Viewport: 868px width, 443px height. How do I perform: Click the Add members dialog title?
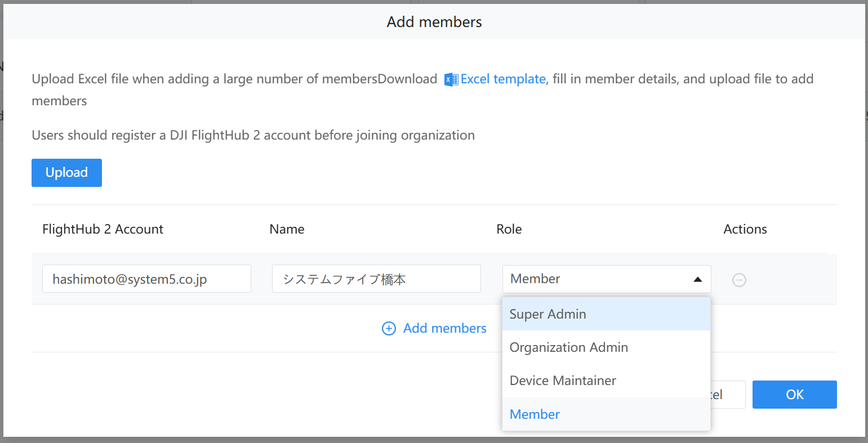[434, 22]
